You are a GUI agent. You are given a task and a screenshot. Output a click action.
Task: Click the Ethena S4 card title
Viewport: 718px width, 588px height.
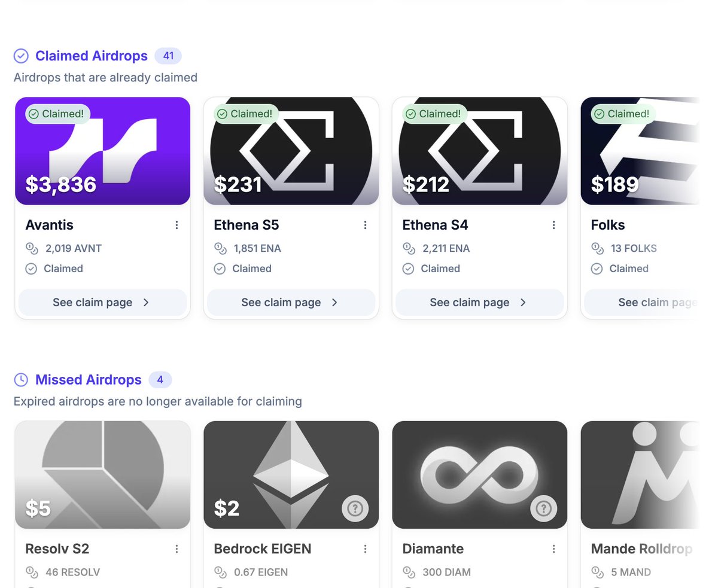[x=435, y=225]
